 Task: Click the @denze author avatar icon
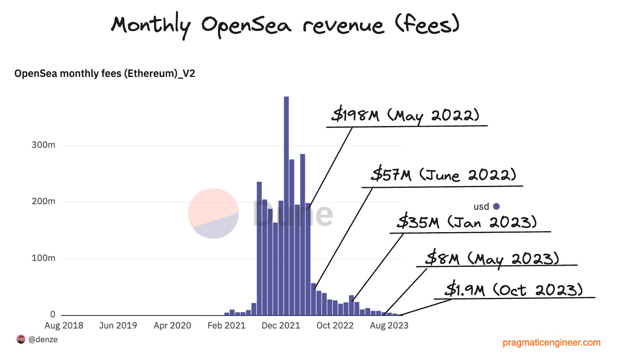(x=21, y=339)
